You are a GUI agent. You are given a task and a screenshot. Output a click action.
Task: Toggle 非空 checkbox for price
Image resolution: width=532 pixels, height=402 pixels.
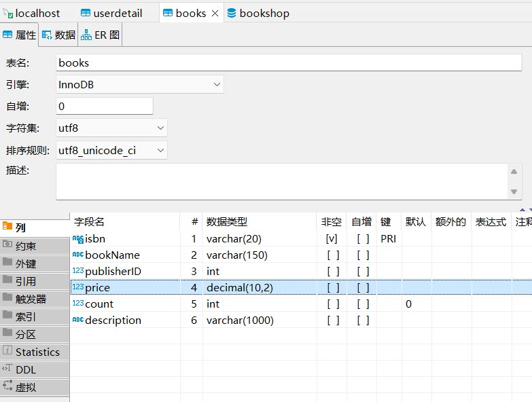333,288
